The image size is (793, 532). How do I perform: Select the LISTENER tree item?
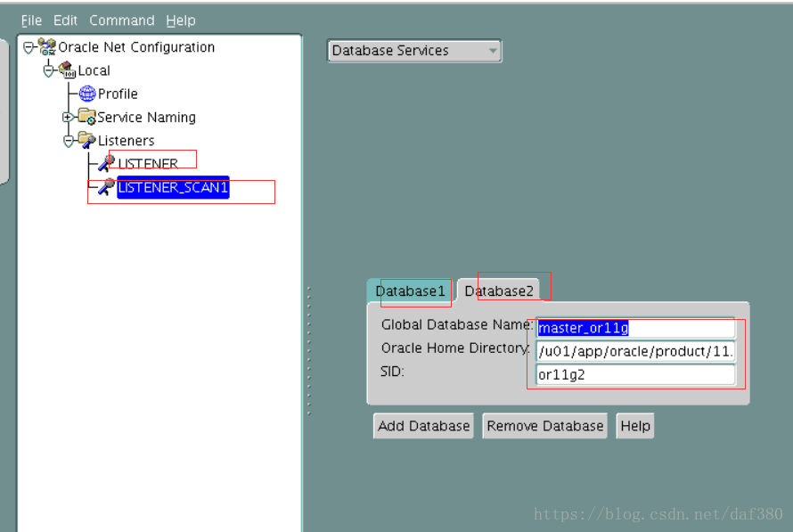coord(148,163)
